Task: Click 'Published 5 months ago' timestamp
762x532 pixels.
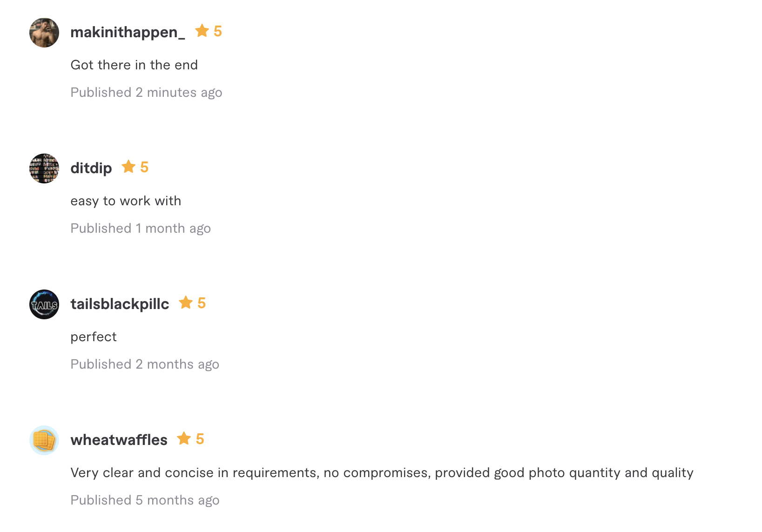Action: pyautogui.click(x=145, y=500)
